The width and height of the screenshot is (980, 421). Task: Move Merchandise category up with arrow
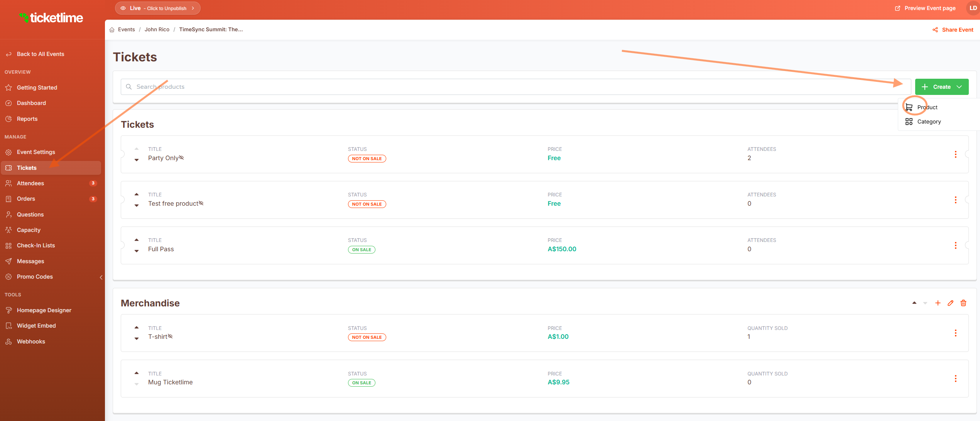(914, 303)
